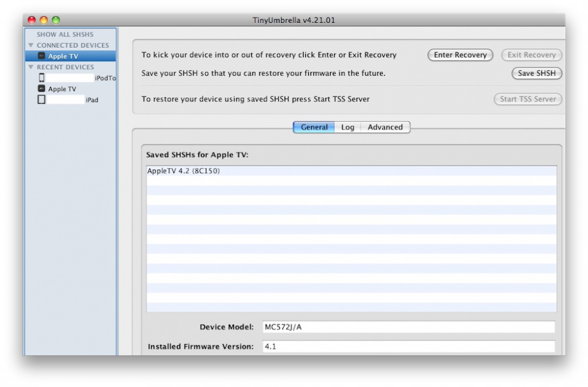Click the Device Model field
The image size is (588, 387).
tap(409, 327)
